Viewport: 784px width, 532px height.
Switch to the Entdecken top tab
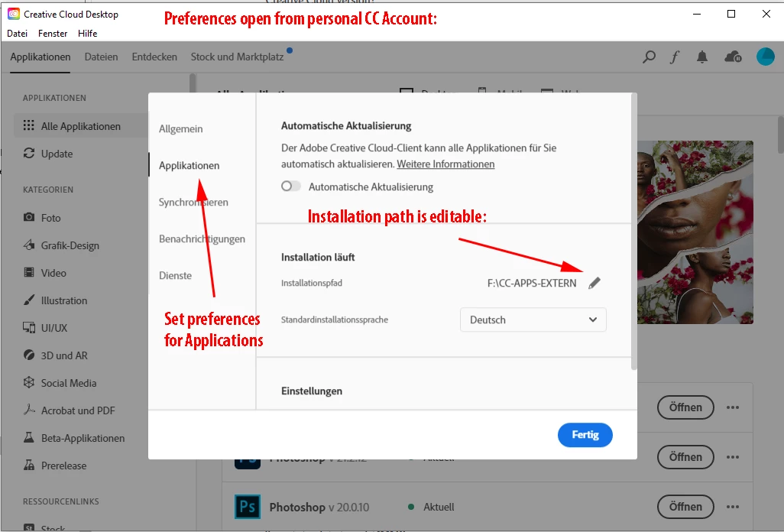[154, 57]
